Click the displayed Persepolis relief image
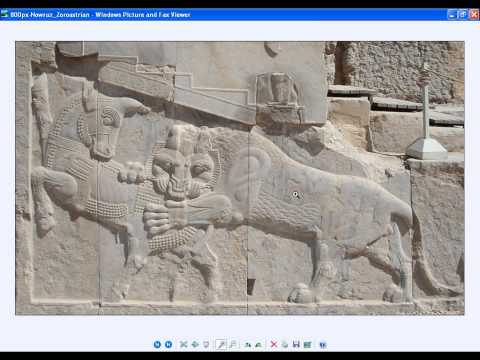 click(x=240, y=178)
